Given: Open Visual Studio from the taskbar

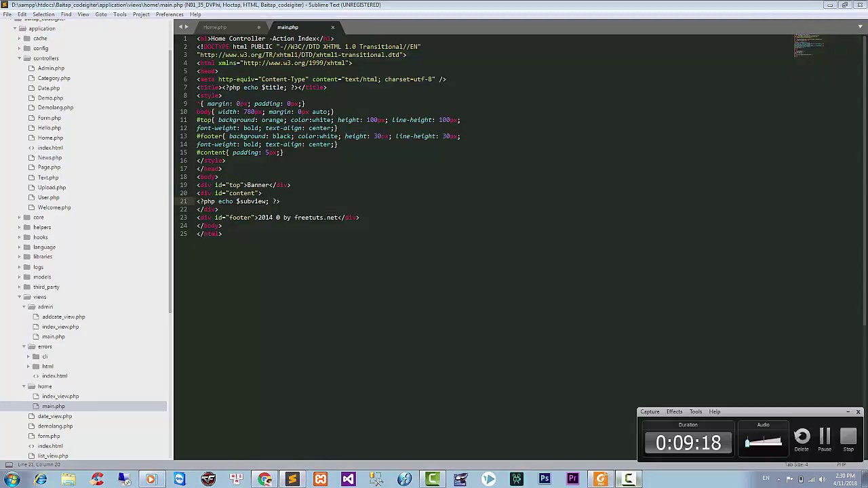Looking at the screenshot, I should pyautogui.click(x=348, y=479).
